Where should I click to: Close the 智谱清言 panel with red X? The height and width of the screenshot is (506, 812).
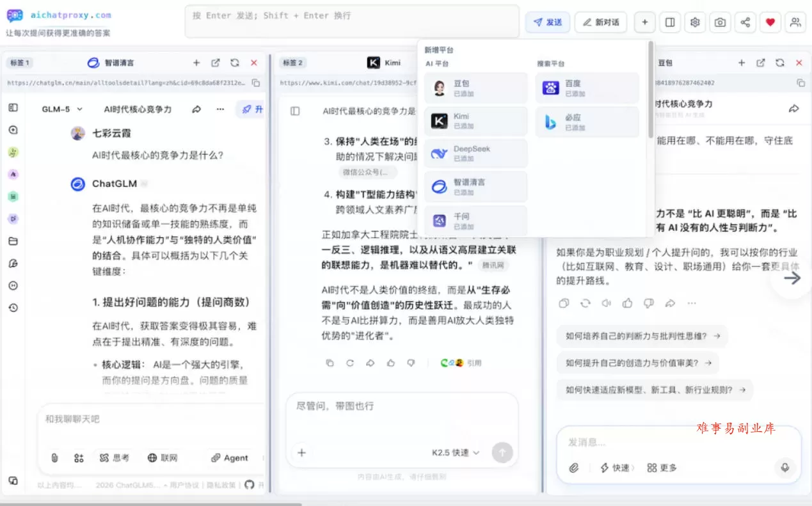(254, 63)
